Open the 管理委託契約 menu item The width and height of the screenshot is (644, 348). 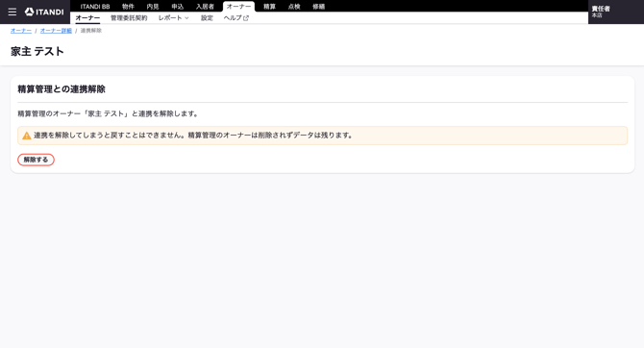(129, 18)
